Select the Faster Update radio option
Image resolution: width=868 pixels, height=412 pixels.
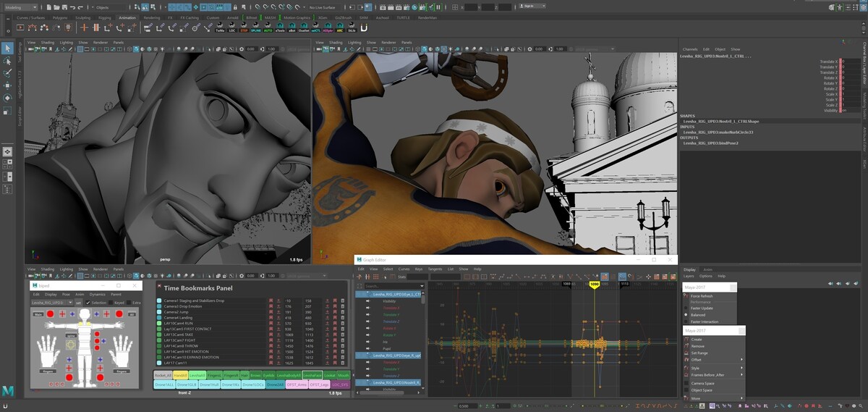click(686, 308)
